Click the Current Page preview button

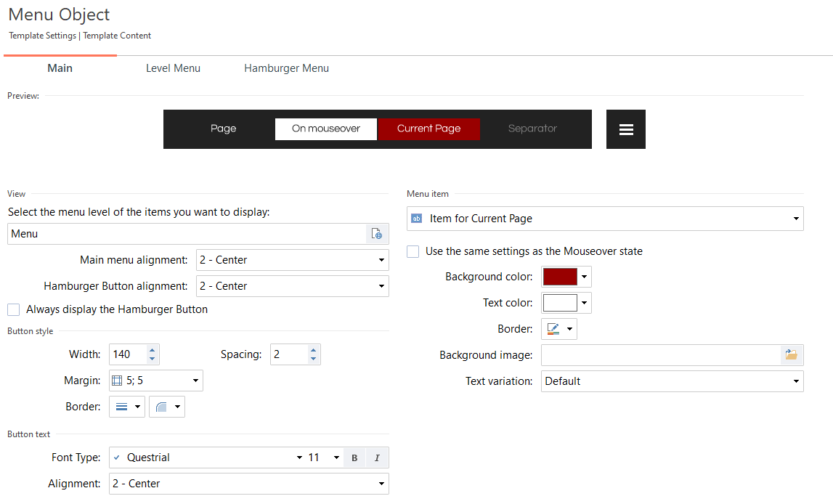pos(428,129)
